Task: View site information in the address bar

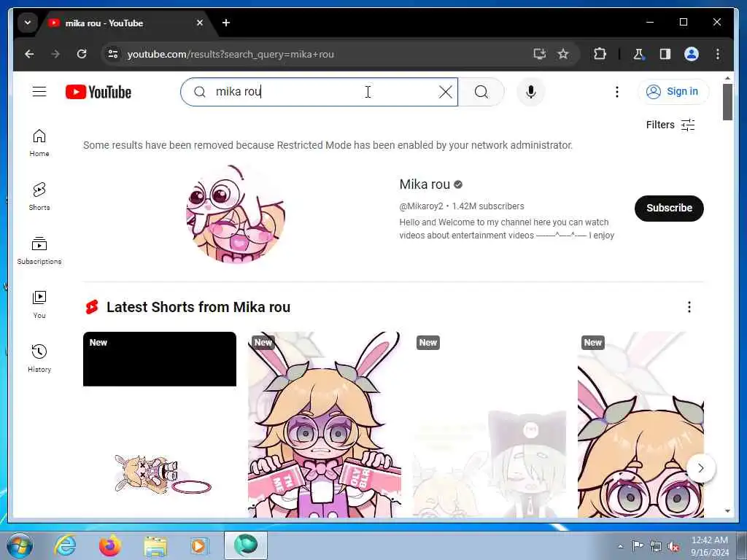Action: click(x=113, y=54)
